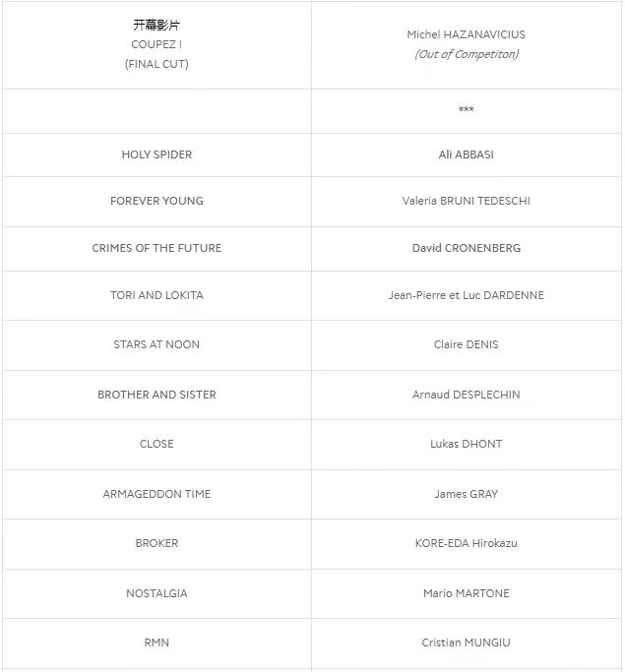Click ARMAGEDDON TIME title cell
The width and height of the screenshot is (625, 672).
point(156,494)
